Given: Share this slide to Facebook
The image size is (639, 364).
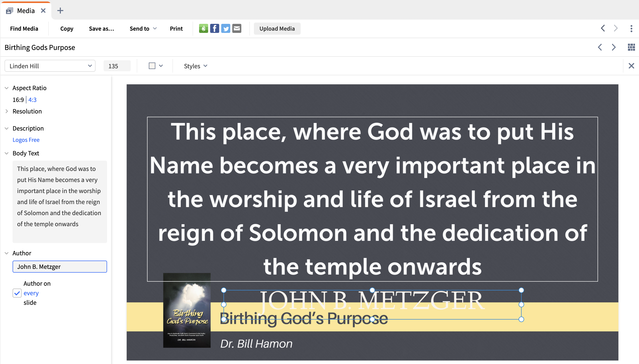Looking at the screenshot, I should 215,28.
